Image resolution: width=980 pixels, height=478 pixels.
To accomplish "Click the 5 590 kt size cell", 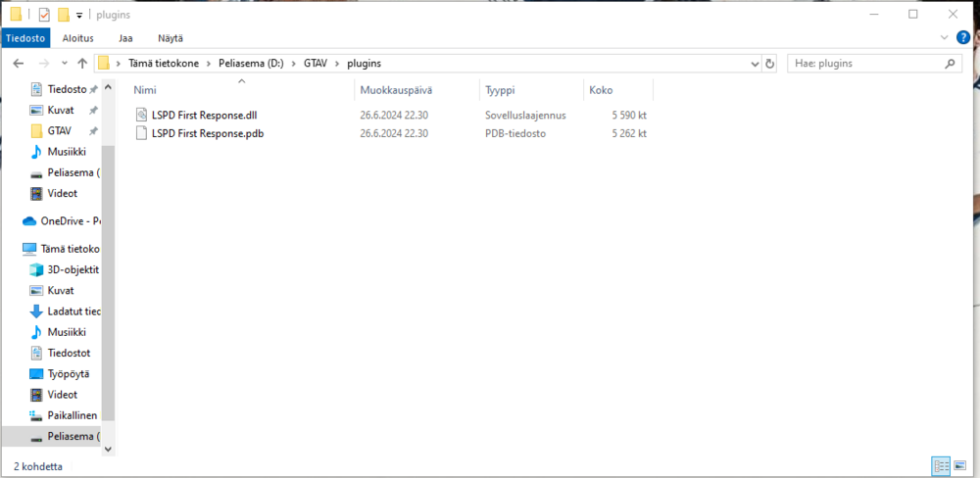I will [x=629, y=115].
